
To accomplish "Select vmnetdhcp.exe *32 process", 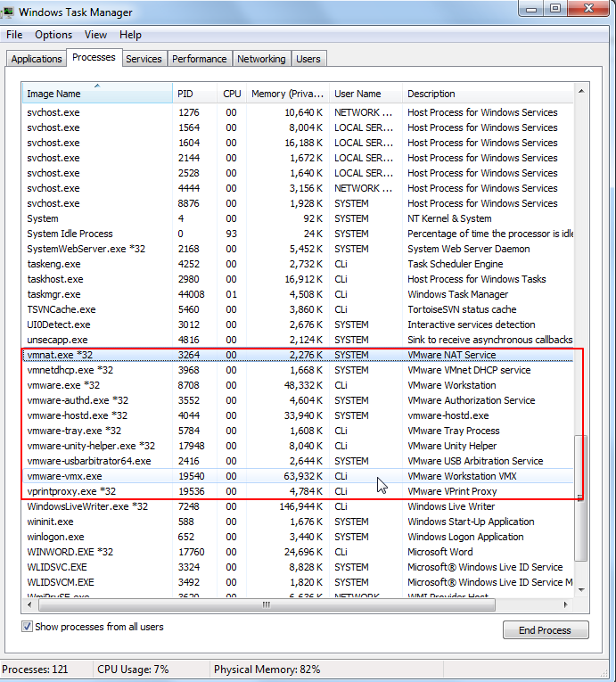I will coord(298,370).
